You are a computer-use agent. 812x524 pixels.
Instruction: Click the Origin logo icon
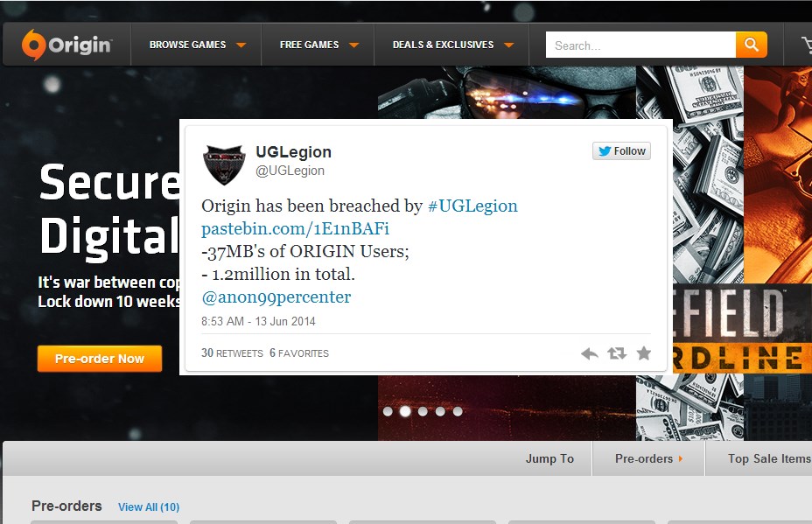coord(33,45)
